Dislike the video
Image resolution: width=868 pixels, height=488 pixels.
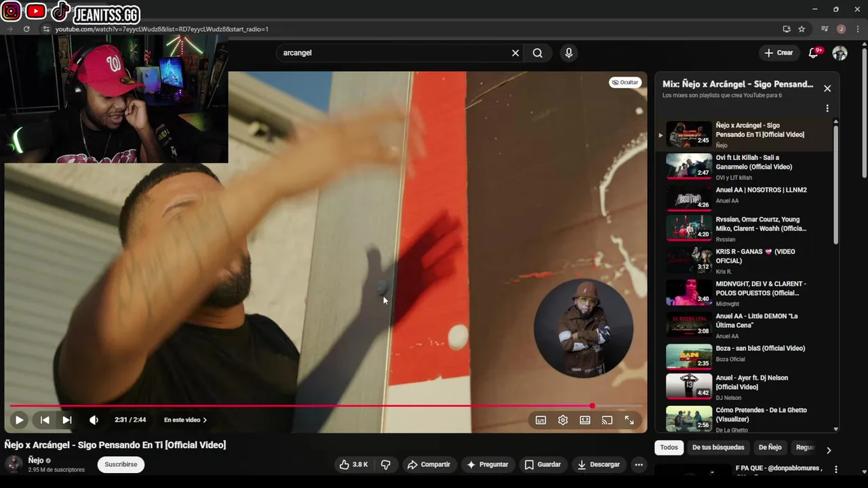click(386, 464)
